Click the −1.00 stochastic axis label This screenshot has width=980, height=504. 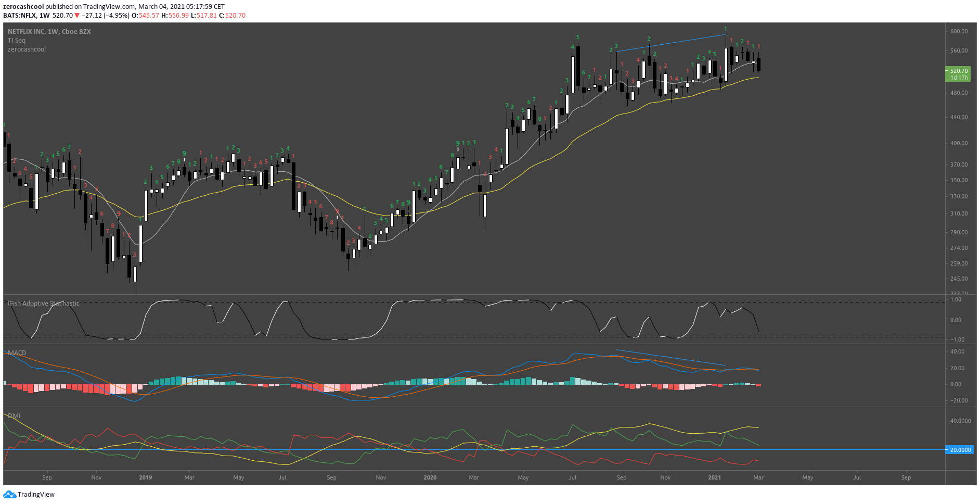coord(957,339)
